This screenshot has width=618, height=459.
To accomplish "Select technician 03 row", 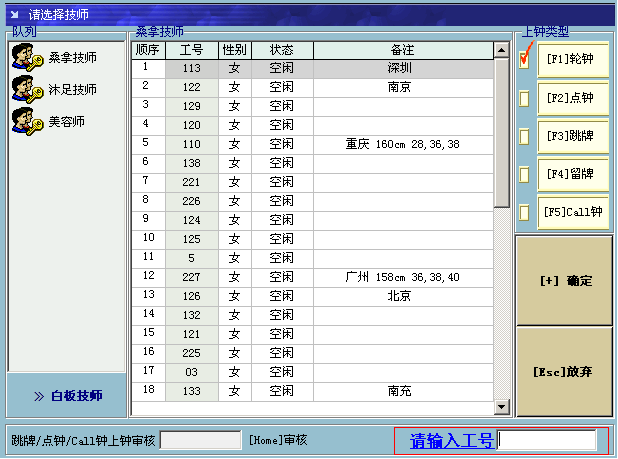I will pyautogui.click(x=313, y=372).
